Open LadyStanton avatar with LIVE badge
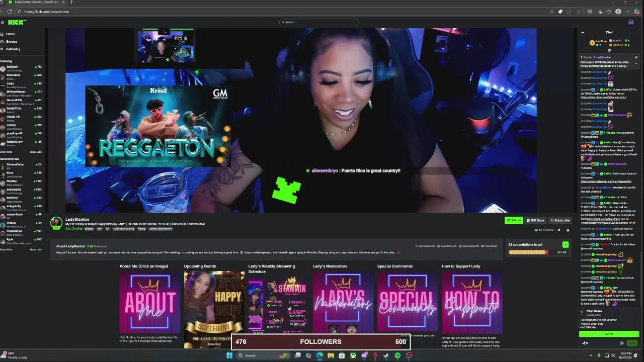644x362 pixels. click(56, 222)
